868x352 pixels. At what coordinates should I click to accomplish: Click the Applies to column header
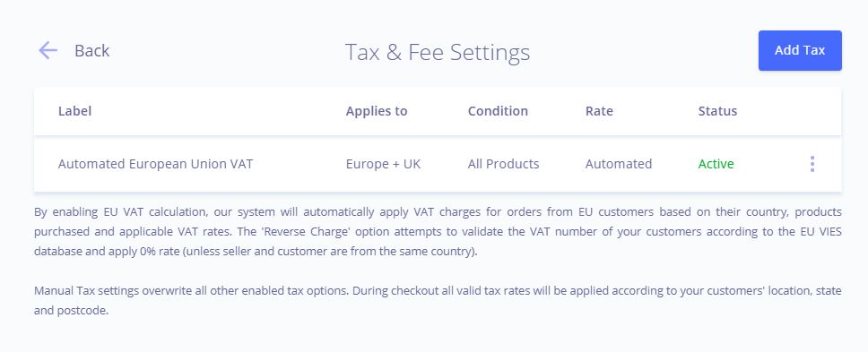pos(377,111)
